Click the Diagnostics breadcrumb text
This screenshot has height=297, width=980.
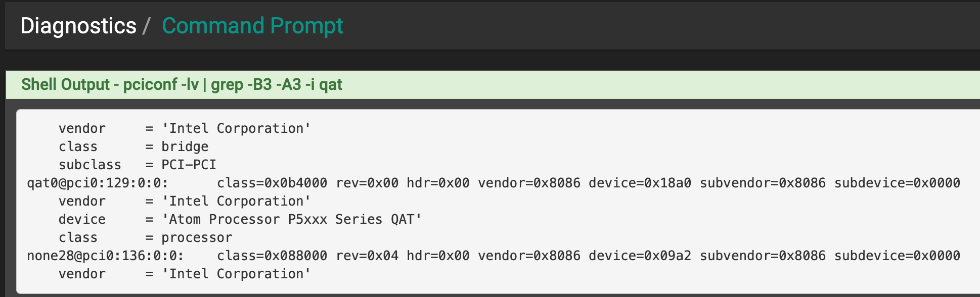[78, 26]
